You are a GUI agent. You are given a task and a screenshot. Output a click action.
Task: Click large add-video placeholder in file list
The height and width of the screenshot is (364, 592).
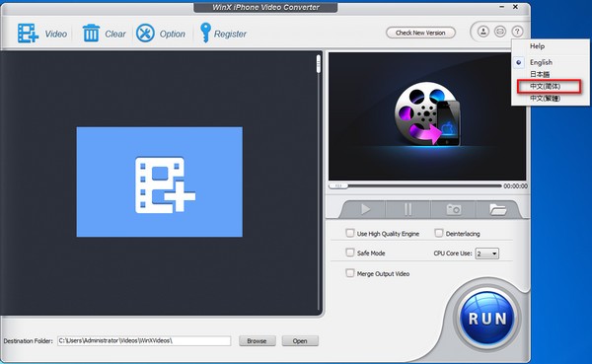(x=159, y=182)
